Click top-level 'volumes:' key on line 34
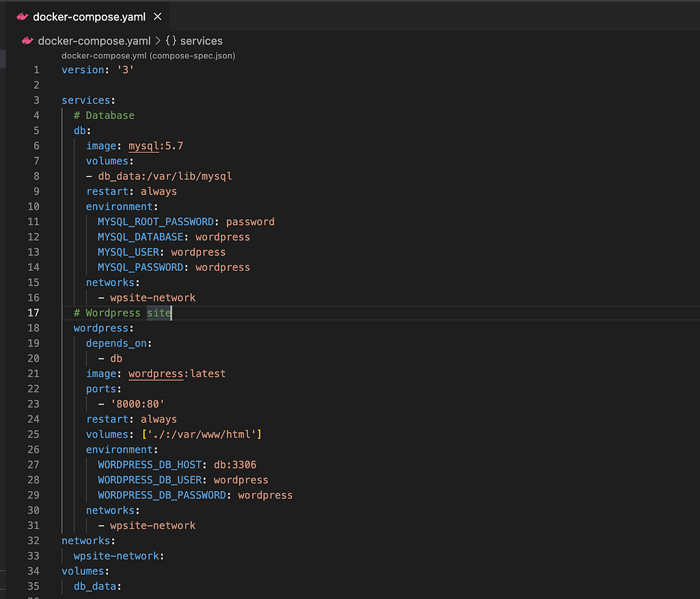Viewport: 700px width, 599px height. [85, 571]
